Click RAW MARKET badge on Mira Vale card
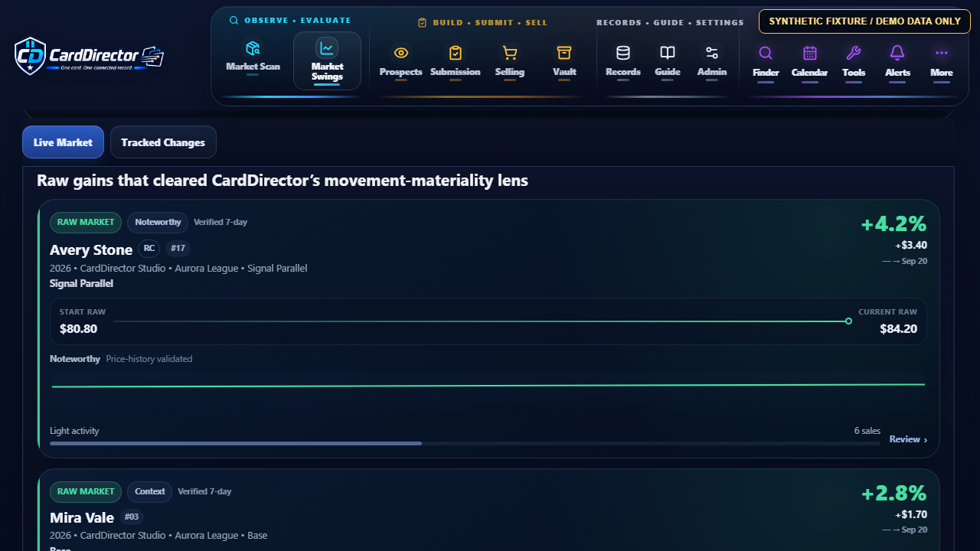 pos(86,491)
